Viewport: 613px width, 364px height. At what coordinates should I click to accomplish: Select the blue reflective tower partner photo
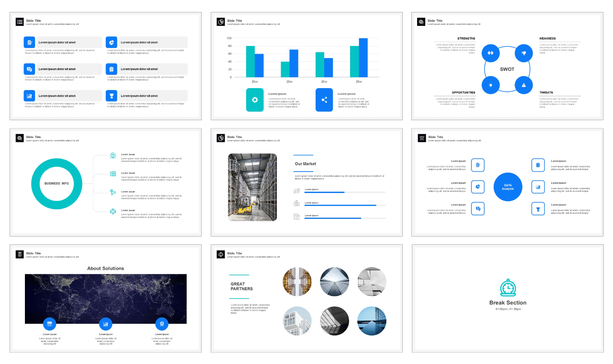point(372,321)
